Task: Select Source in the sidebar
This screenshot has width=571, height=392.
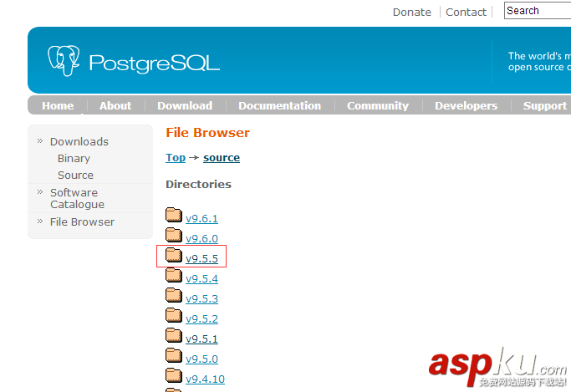Action: (75, 175)
